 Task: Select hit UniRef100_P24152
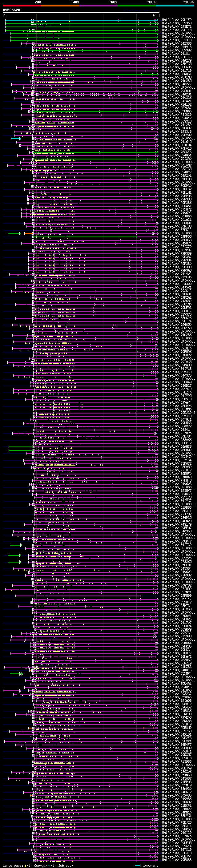pos(177,104)
